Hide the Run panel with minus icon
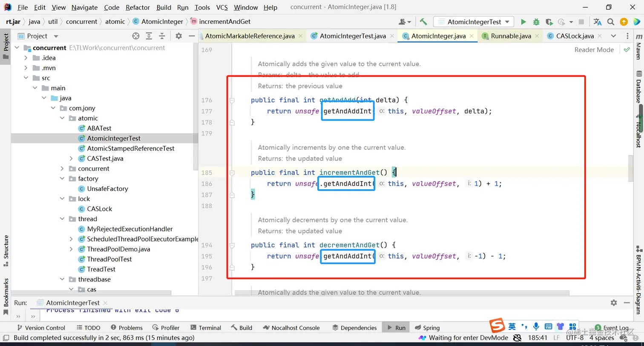 pyautogui.click(x=628, y=303)
